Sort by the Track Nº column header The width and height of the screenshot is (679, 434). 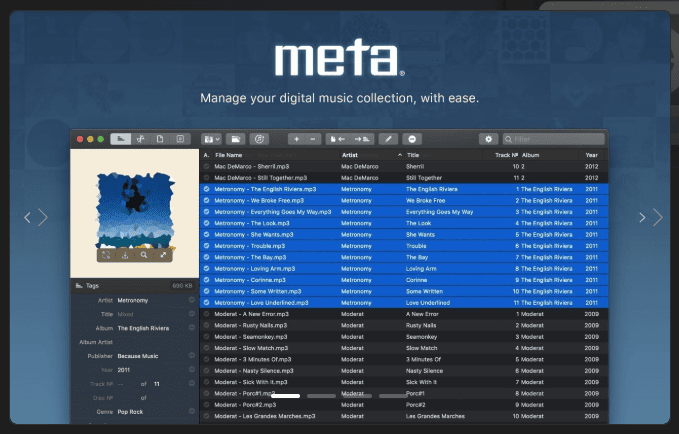pos(501,155)
